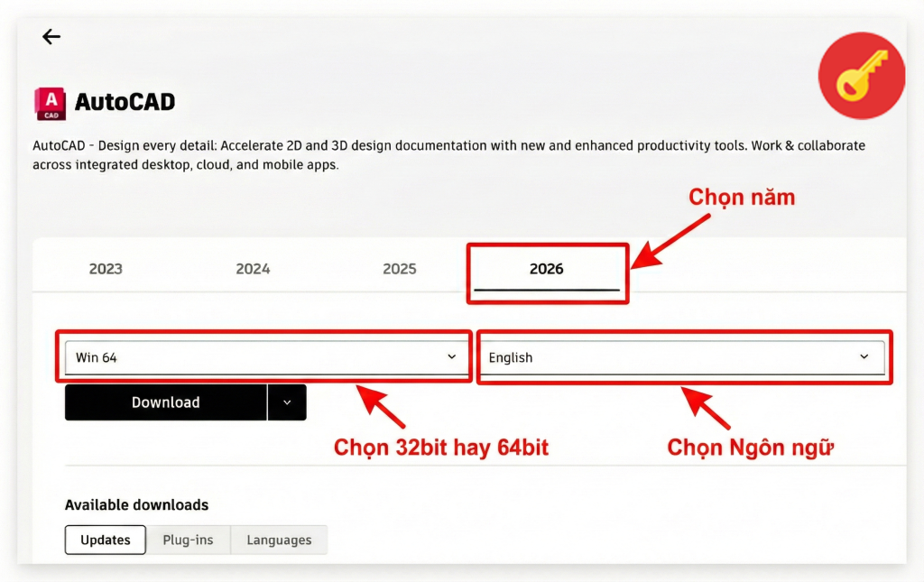Click the chevron inside the English box

(x=864, y=357)
